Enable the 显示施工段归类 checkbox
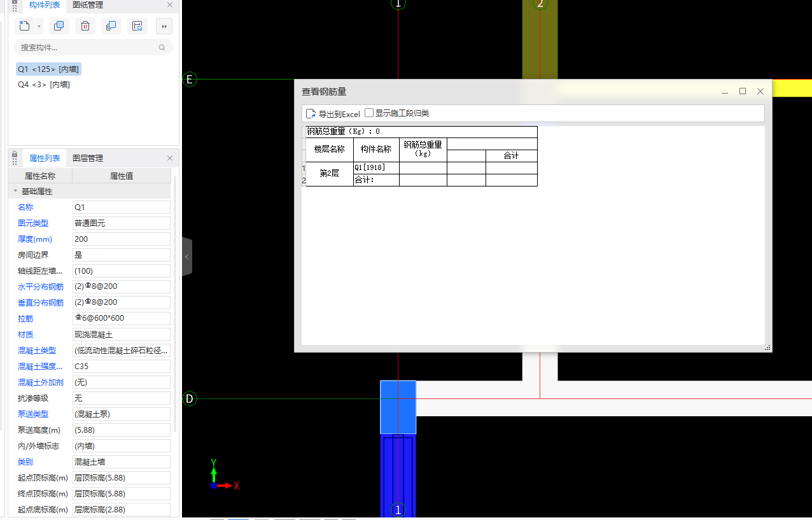 click(x=368, y=113)
